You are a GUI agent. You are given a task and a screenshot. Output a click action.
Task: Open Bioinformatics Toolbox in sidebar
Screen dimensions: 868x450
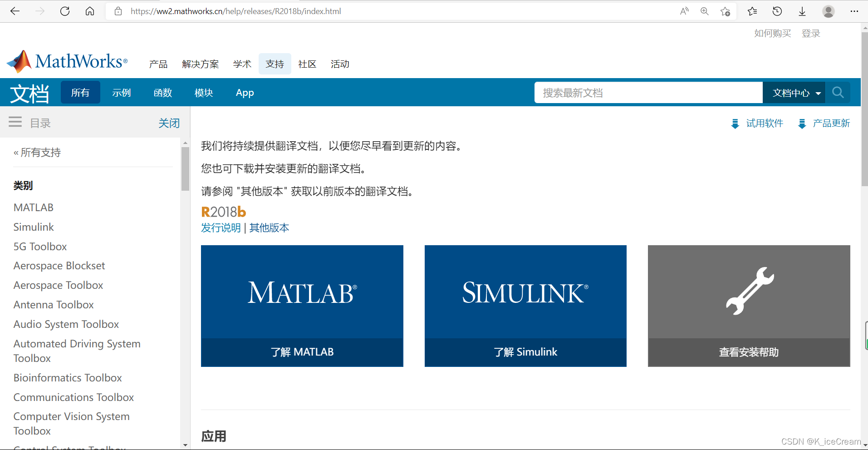[68, 378]
